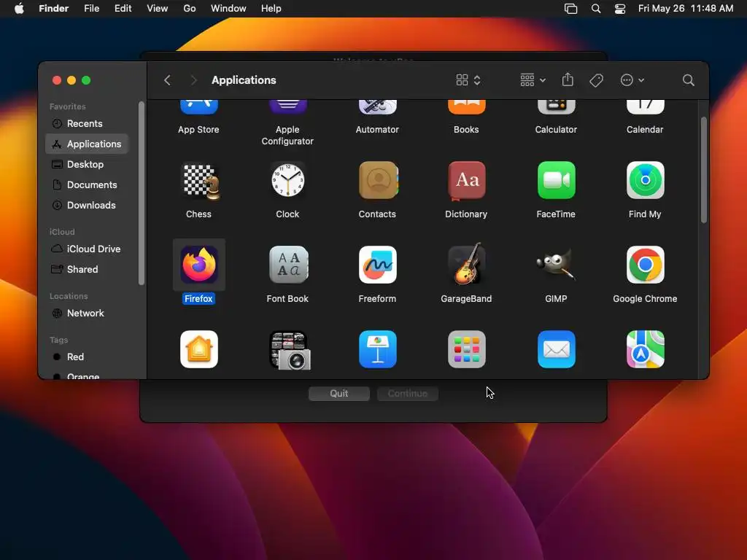Select the Google Chrome icon
The width and height of the screenshot is (747, 560).
click(645, 265)
